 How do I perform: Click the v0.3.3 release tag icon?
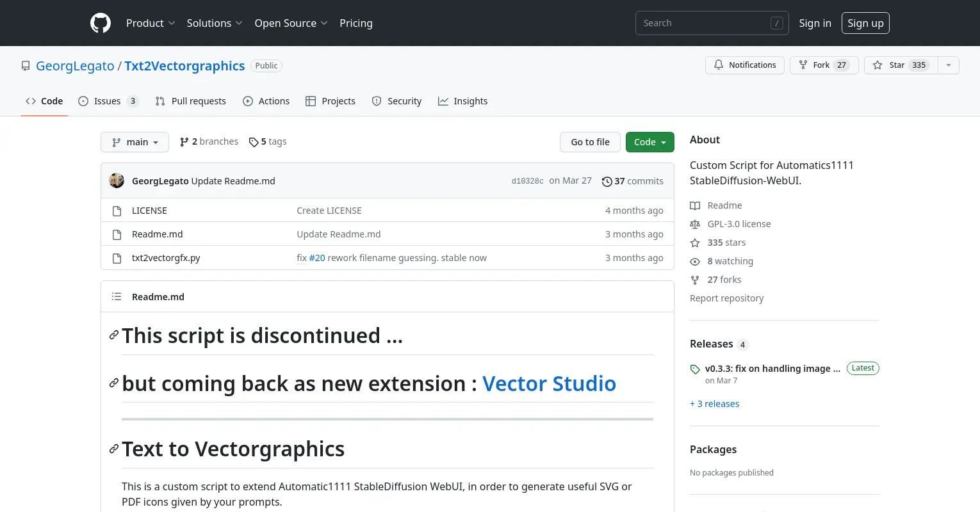(x=695, y=369)
